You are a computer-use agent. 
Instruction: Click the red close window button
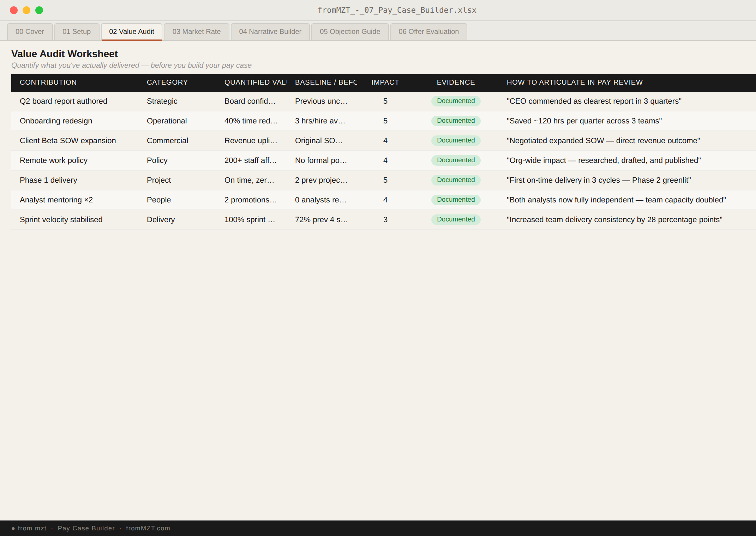pyautogui.click(x=14, y=10)
